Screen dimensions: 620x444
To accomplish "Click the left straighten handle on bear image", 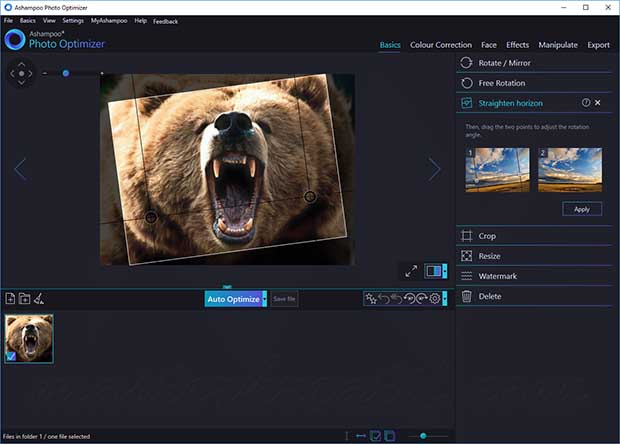I will tap(151, 217).
